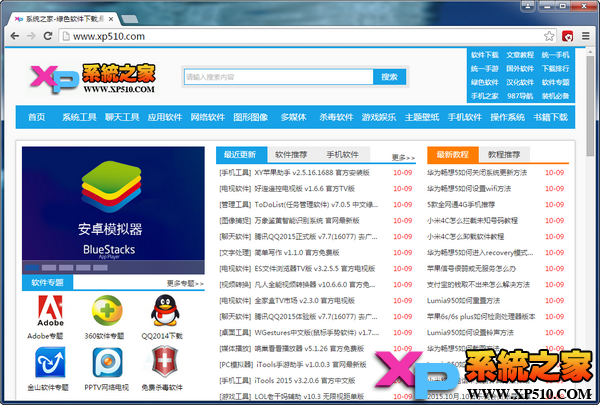The height and width of the screenshot is (405, 600).
Task: Open 多媒体 in the navigation bar
Action: [x=293, y=117]
